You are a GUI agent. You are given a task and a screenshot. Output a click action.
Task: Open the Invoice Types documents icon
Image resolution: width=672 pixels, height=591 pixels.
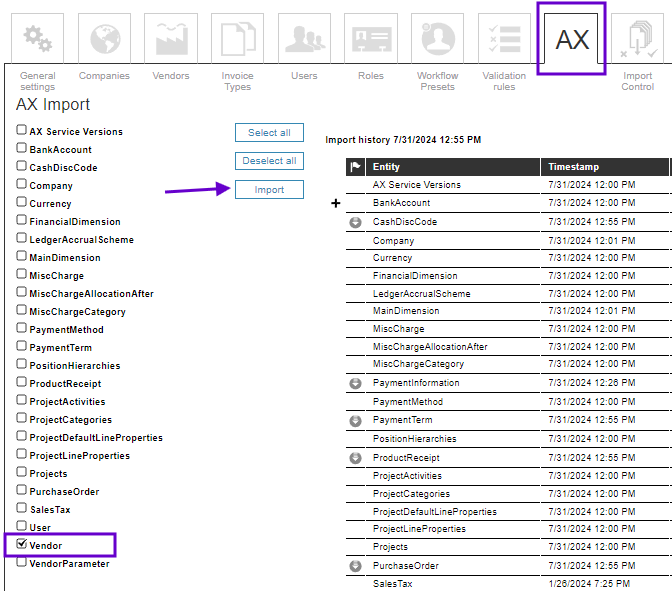[x=237, y=38]
